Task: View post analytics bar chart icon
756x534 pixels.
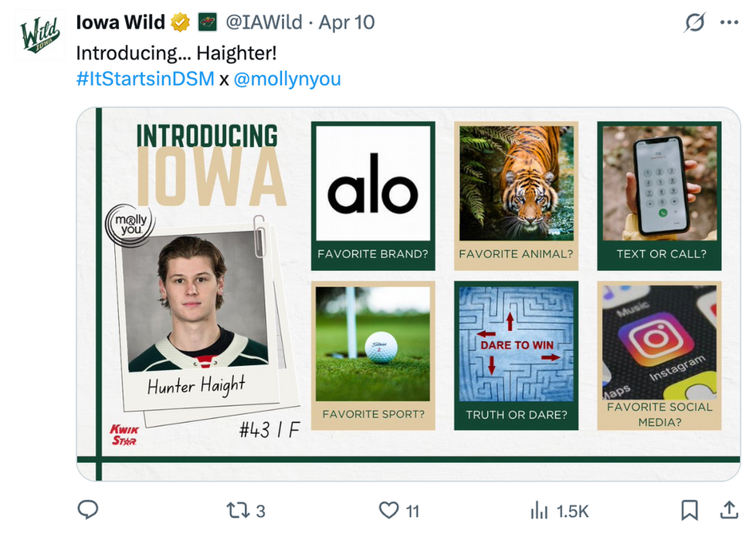Action: coord(538,510)
